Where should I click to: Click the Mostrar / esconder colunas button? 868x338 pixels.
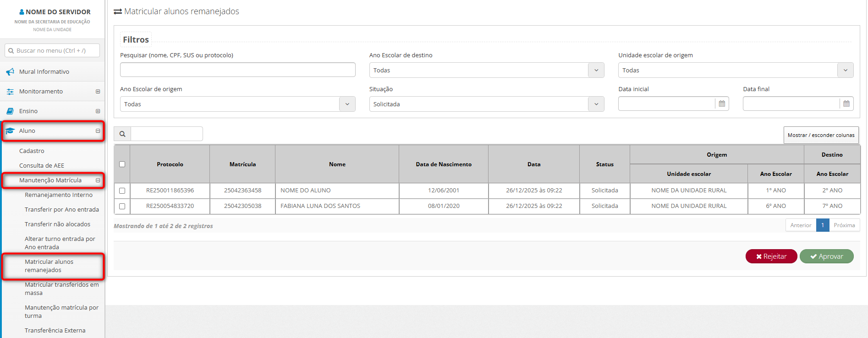821,135
